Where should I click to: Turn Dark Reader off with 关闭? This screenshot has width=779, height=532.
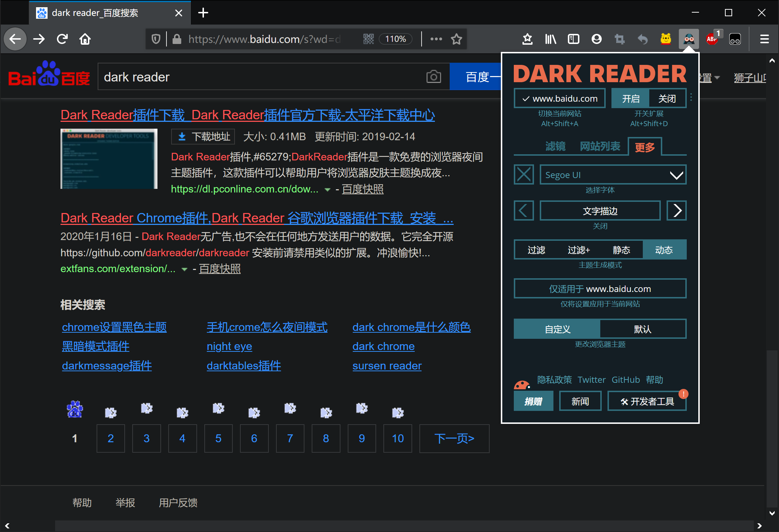click(x=667, y=98)
